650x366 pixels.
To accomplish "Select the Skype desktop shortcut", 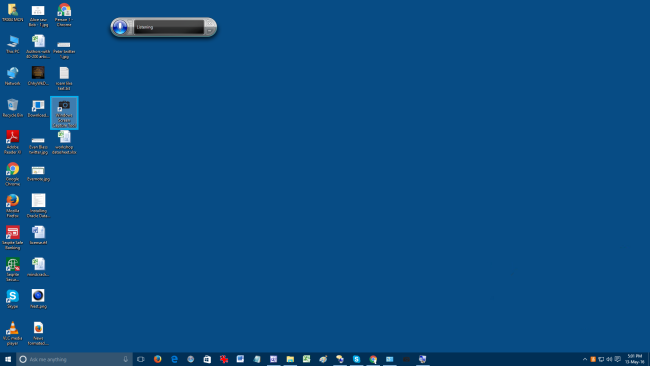I will point(13,299).
